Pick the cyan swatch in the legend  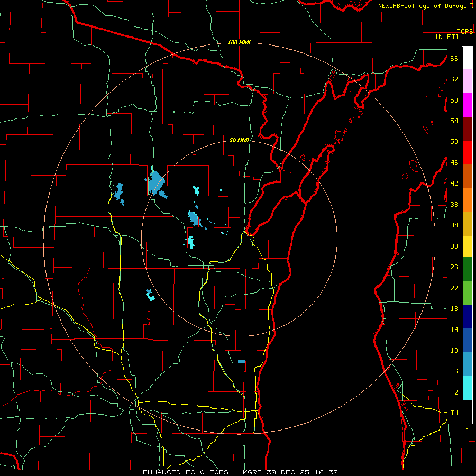pos(467,388)
